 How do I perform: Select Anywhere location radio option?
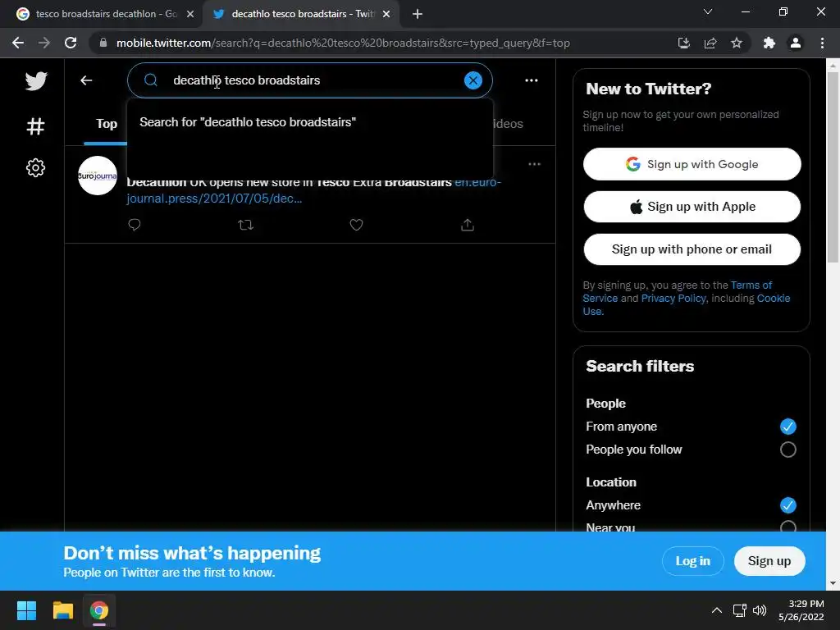[x=787, y=505]
